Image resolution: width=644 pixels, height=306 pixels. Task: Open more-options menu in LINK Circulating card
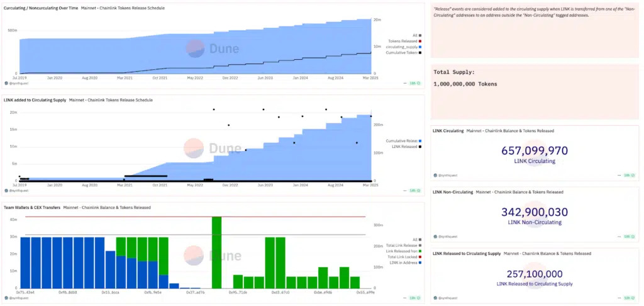click(619, 175)
